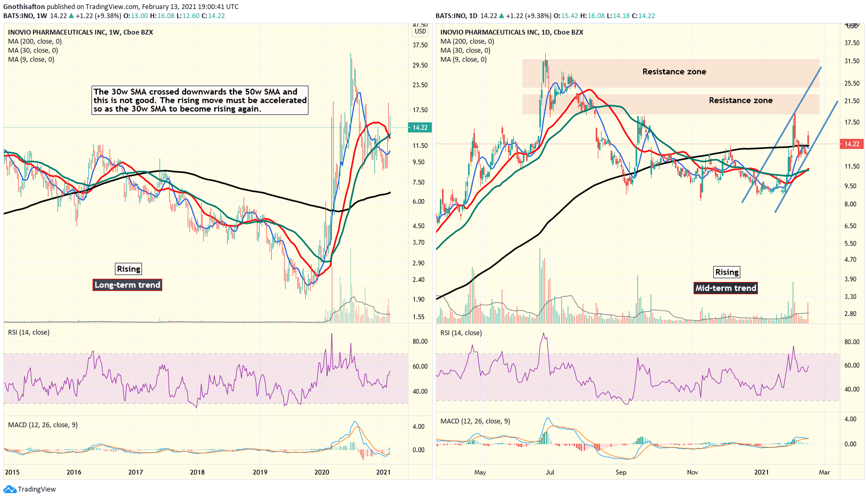
Task: Click the 2.80 price level on daily axis
Action: 850,314
